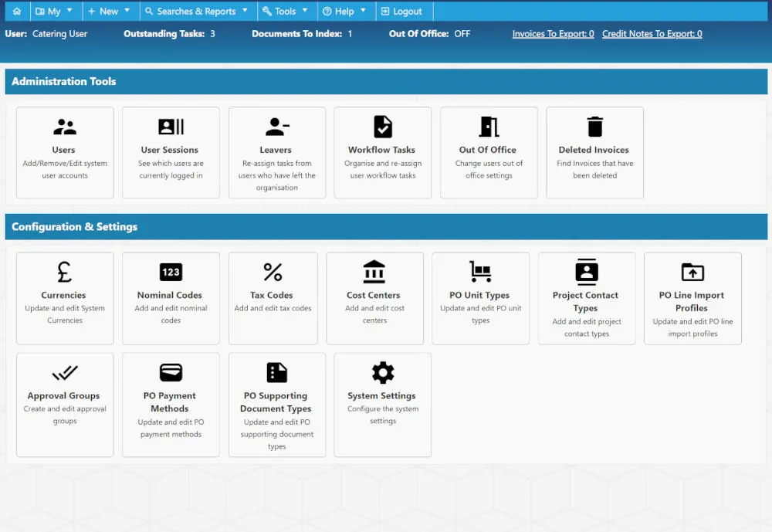
Task: Click the folder icon beside My
Action: point(40,11)
